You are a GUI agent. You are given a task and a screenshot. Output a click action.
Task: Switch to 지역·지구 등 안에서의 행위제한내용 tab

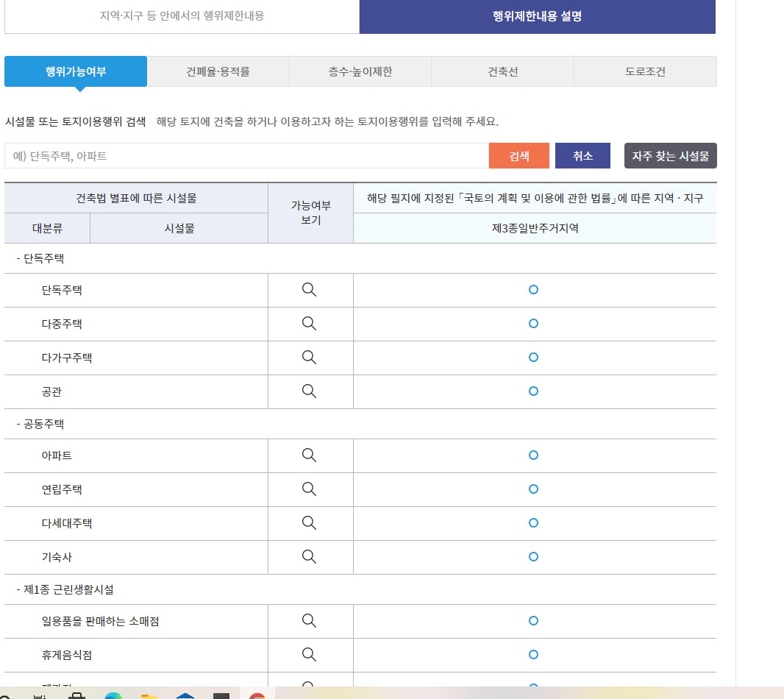pos(182,16)
